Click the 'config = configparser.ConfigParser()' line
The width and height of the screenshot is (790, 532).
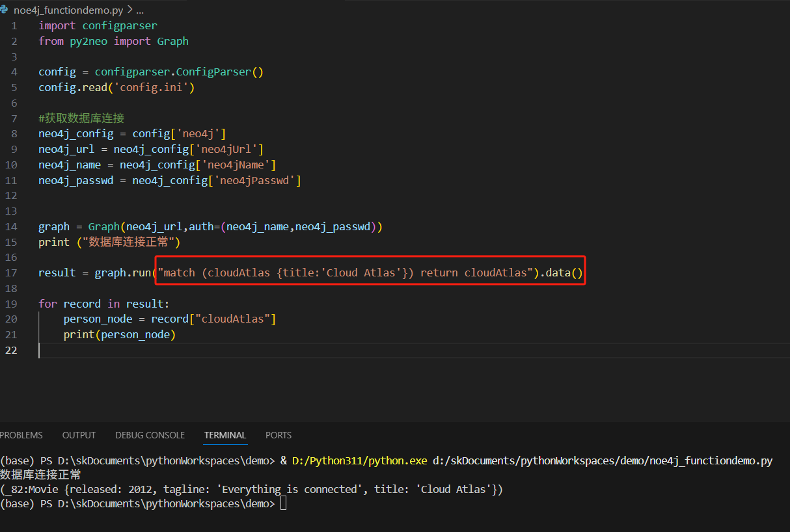click(151, 72)
